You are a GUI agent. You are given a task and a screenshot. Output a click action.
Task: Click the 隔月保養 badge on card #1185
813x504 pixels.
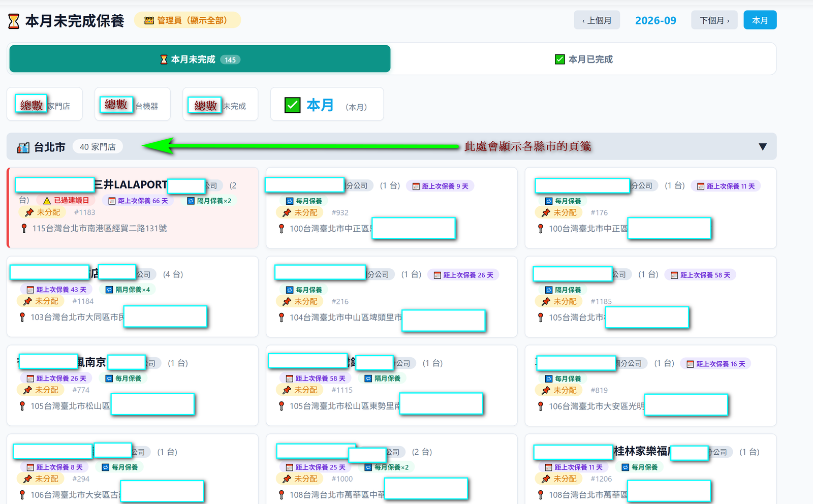pyautogui.click(x=563, y=290)
